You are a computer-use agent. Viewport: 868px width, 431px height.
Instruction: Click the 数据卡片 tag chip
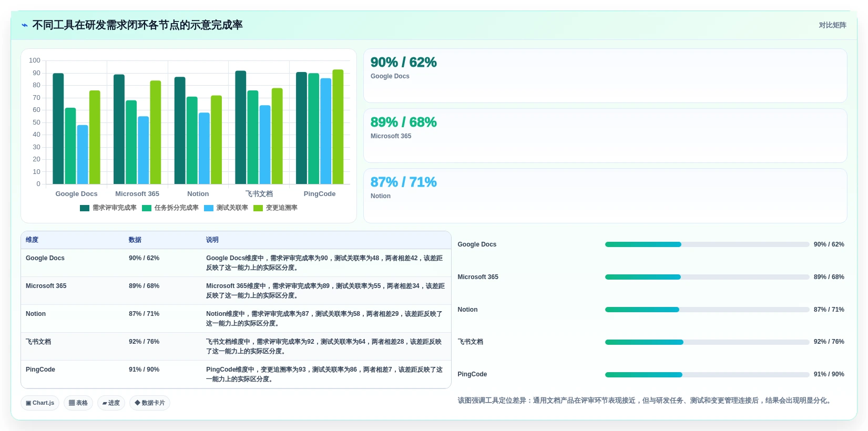tap(150, 403)
